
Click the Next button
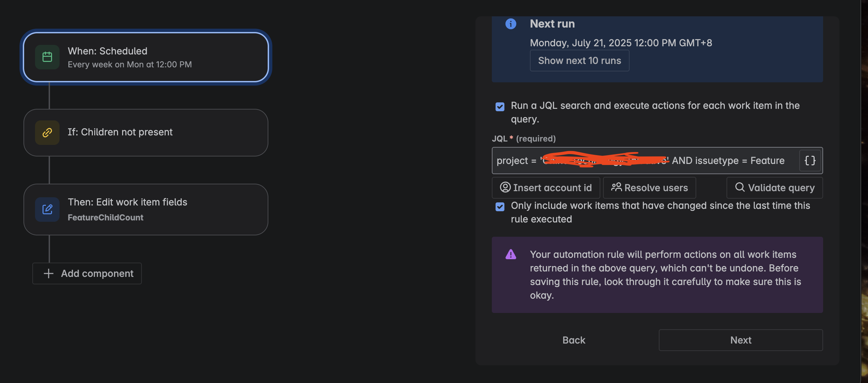pyautogui.click(x=741, y=340)
